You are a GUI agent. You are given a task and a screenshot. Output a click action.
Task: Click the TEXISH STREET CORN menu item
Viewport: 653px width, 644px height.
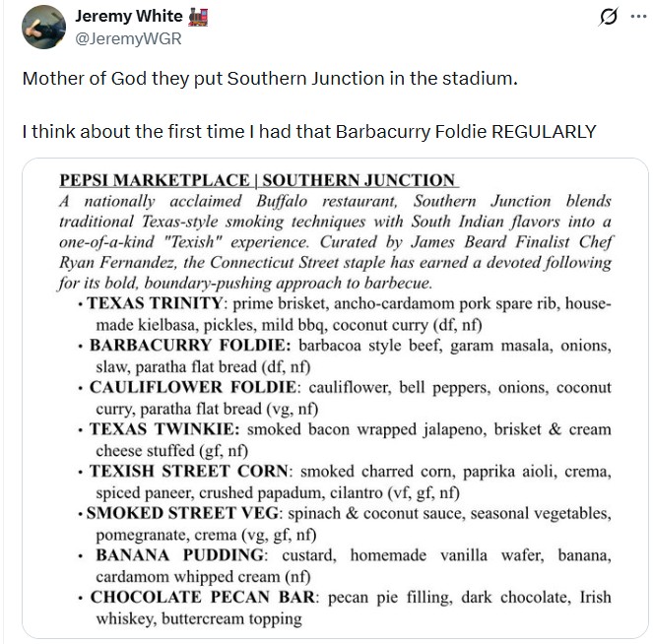[x=345, y=483]
